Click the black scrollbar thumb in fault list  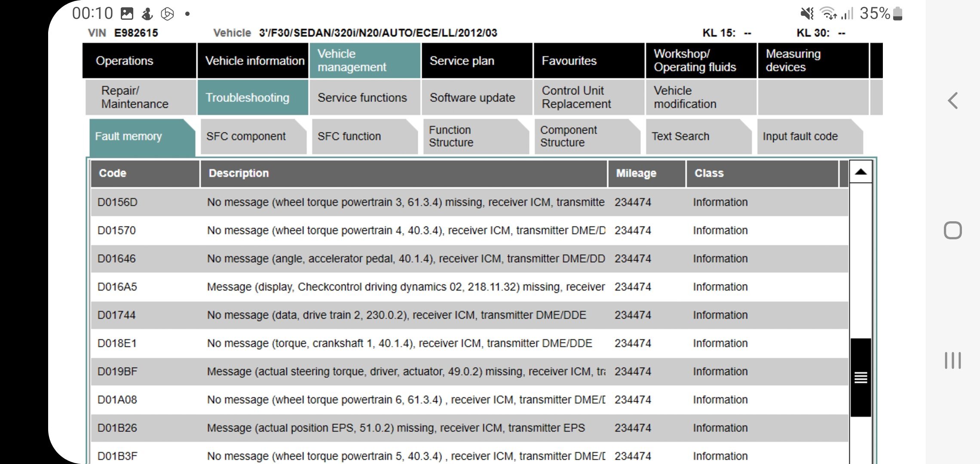pyautogui.click(x=861, y=377)
